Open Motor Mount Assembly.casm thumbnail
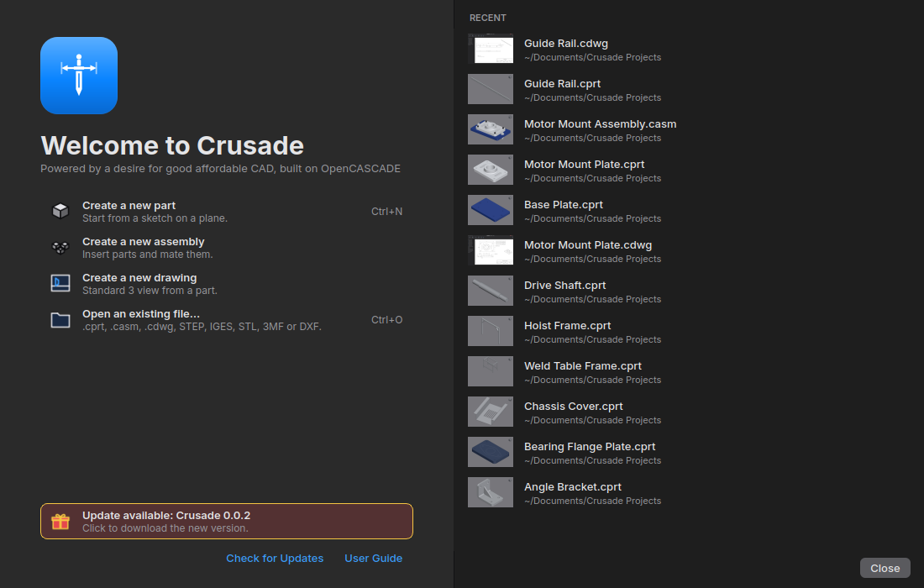 (x=491, y=129)
